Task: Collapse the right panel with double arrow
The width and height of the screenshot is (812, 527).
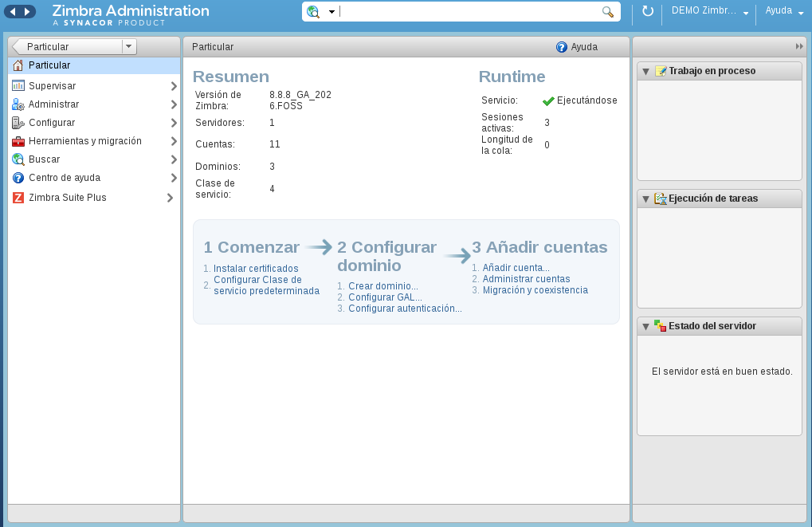Action: [799, 46]
